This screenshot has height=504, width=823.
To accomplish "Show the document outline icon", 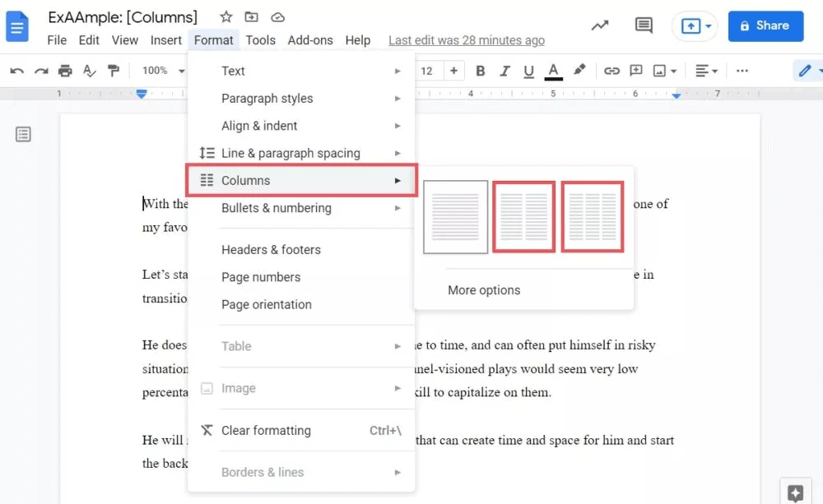I will click(x=23, y=134).
